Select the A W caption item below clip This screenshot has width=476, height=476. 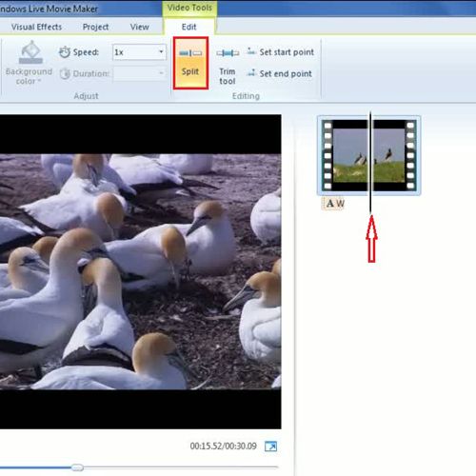pyautogui.click(x=335, y=204)
